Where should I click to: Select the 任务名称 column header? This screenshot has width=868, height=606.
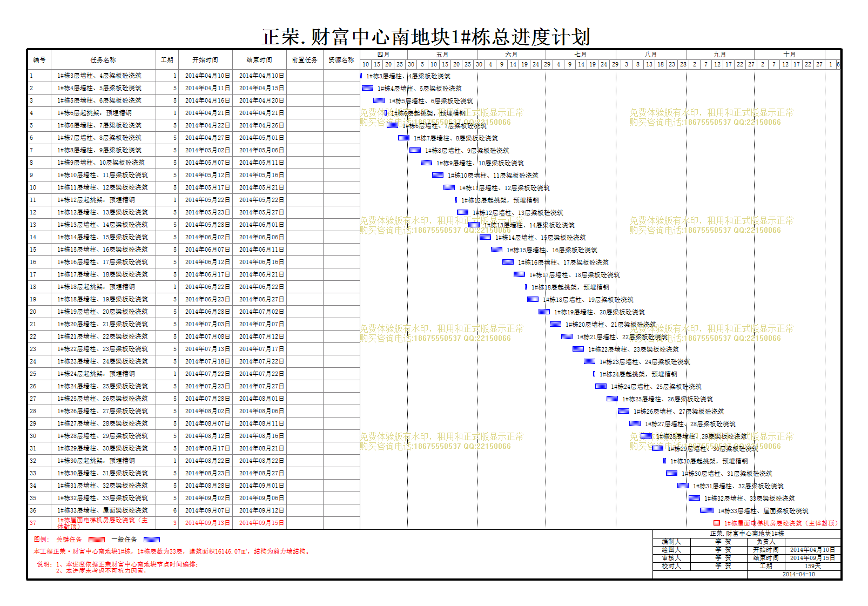103,60
